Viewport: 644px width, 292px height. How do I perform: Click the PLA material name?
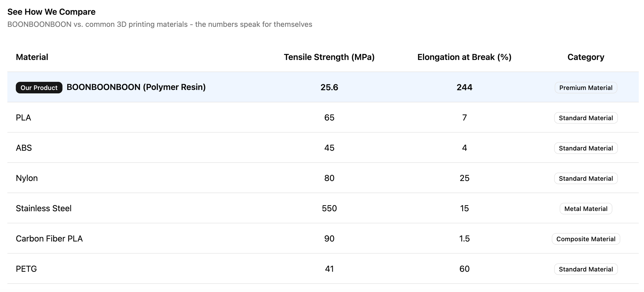point(23,118)
